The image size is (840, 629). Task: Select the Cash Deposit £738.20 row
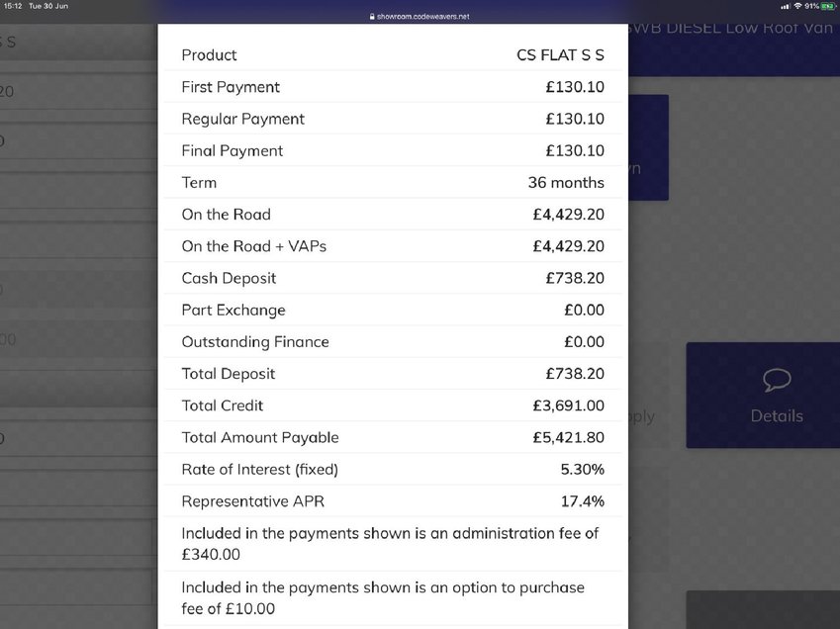[x=393, y=278]
